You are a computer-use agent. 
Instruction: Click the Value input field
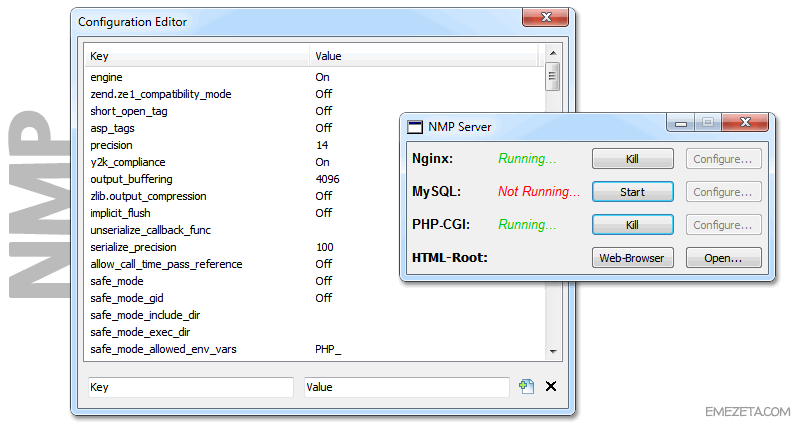(407, 387)
